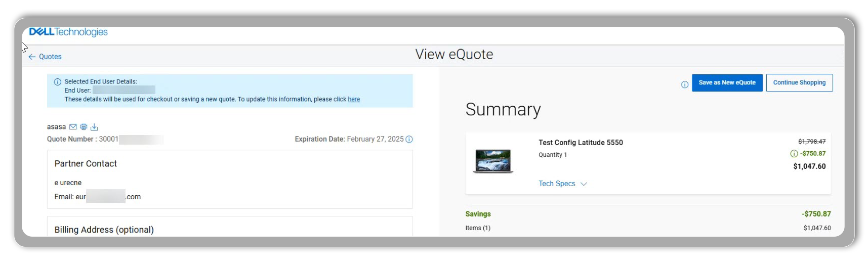Click info icon next to -$750.87 discount

coord(794,154)
